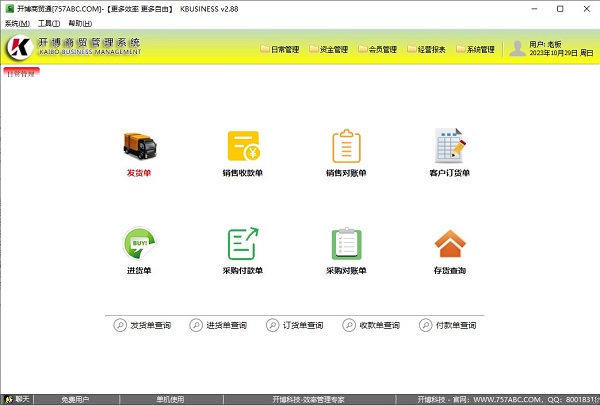The height and width of the screenshot is (405, 600).
Task: Click the 付款单查询 link
Action: [456, 325]
